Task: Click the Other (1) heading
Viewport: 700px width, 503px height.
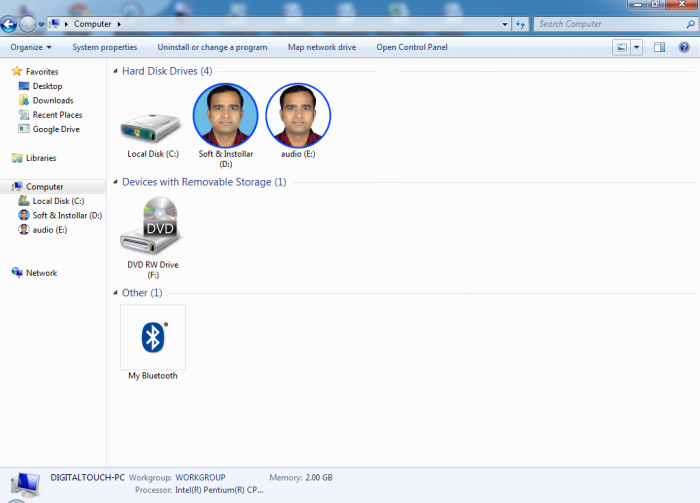Action: [142, 293]
